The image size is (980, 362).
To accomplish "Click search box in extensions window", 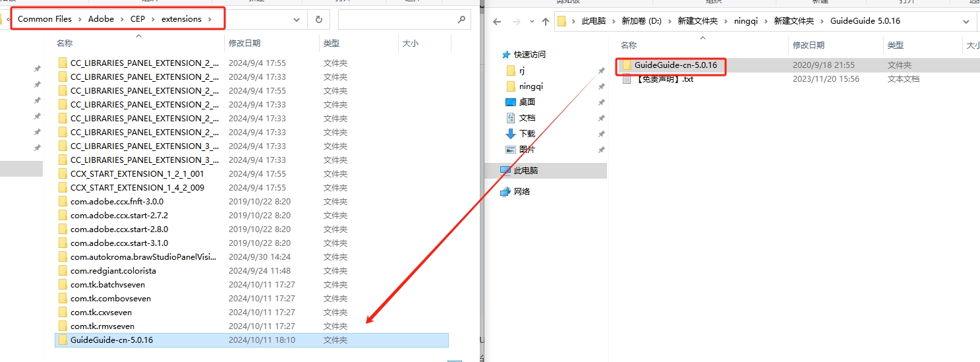I will 405,20.
